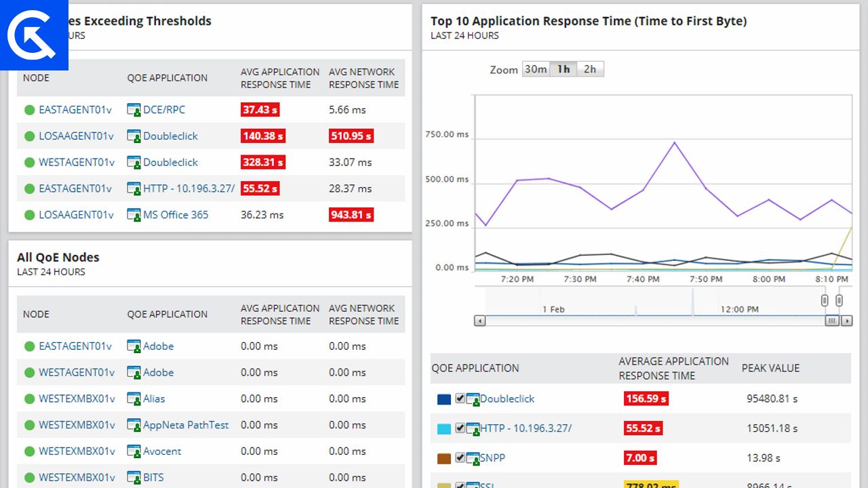Screen dimensions: 868x488
Task: Open the MS Office 365 application link
Action: coord(176,215)
